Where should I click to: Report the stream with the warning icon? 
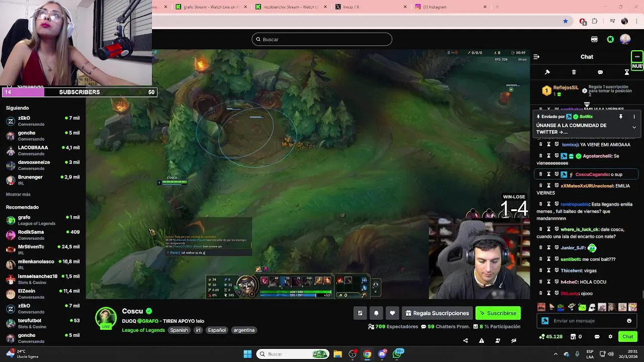click(481, 340)
